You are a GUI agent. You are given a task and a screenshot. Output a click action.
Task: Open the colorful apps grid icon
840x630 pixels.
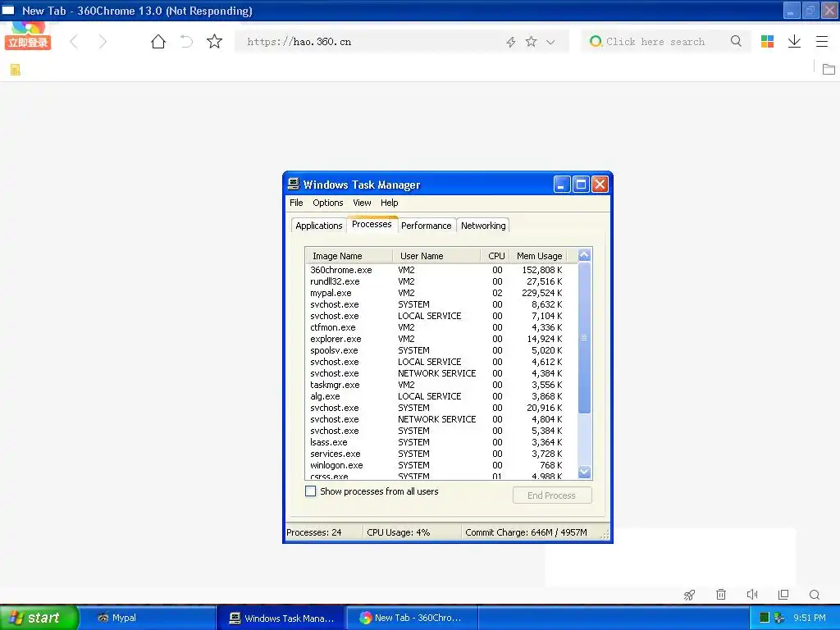tap(767, 42)
